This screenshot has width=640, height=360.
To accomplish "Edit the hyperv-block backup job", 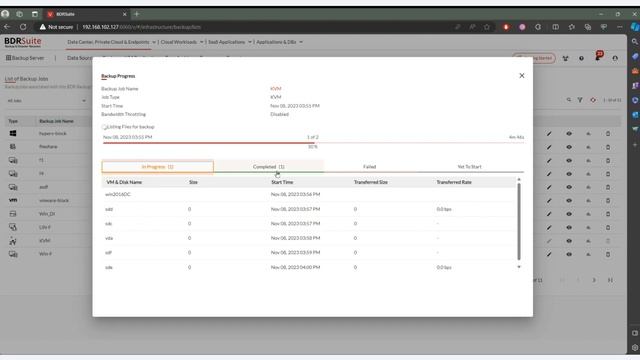I will click(549, 134).
